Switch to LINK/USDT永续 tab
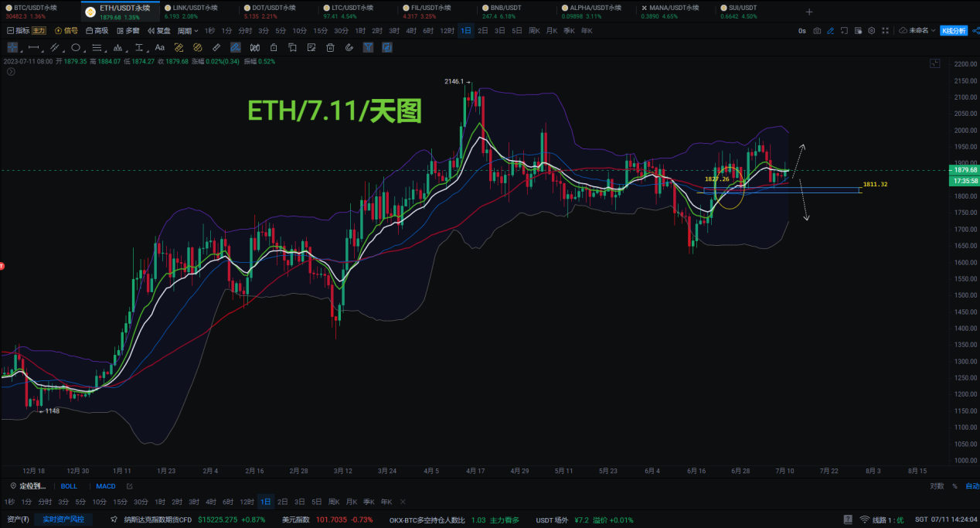Image resolution: width=980 pixels, height=528 pixels. point(199,12)
